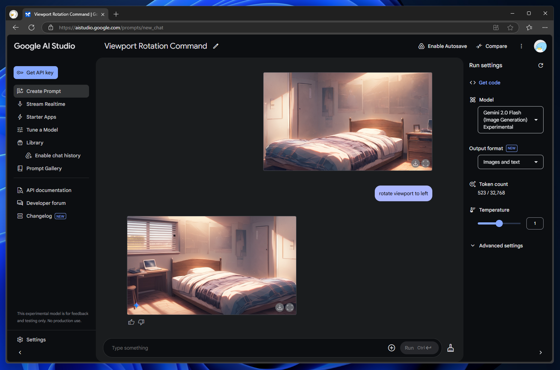Screen dimensions: 560x370
Task: Download the upper bedroom image
Action: [x=415, y=163]
